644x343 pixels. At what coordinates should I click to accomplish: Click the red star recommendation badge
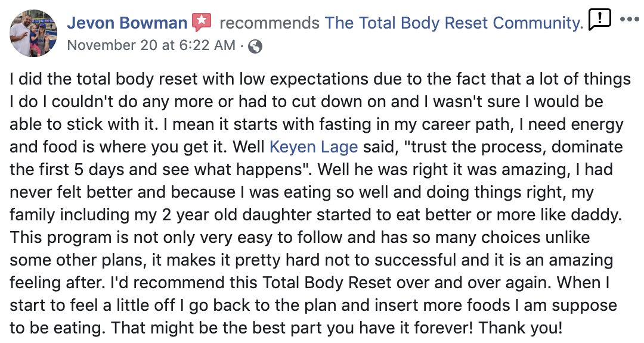pyautogui.click(x=202, y=23)
